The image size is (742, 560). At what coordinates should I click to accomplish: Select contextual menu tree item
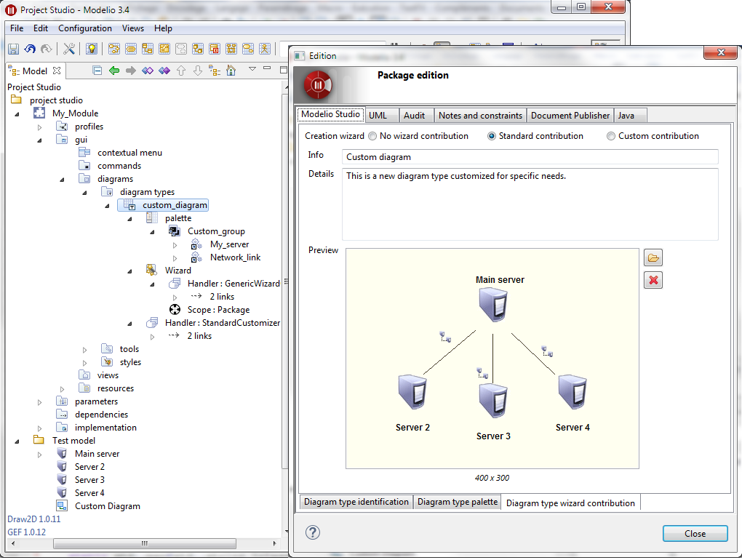[129, 153]
